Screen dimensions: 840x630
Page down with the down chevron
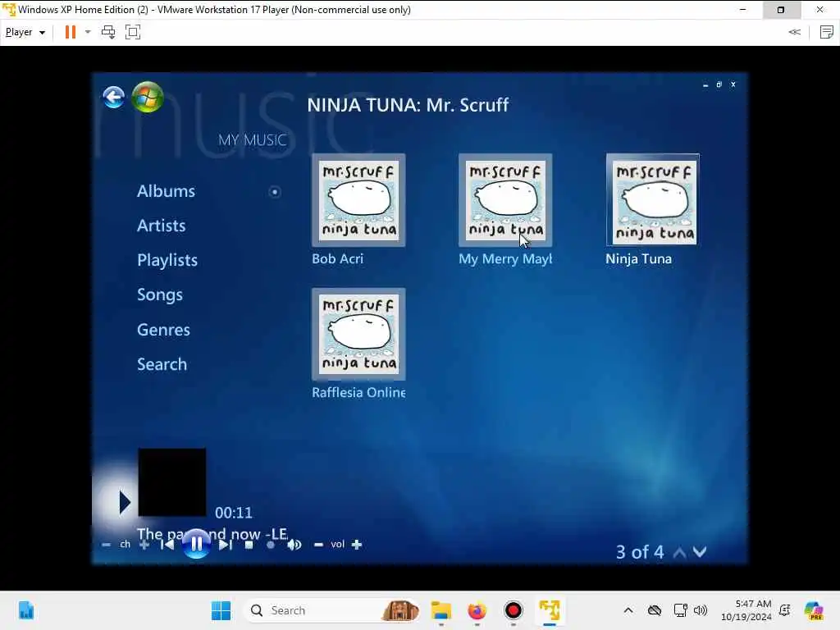(x=700, y=552)
